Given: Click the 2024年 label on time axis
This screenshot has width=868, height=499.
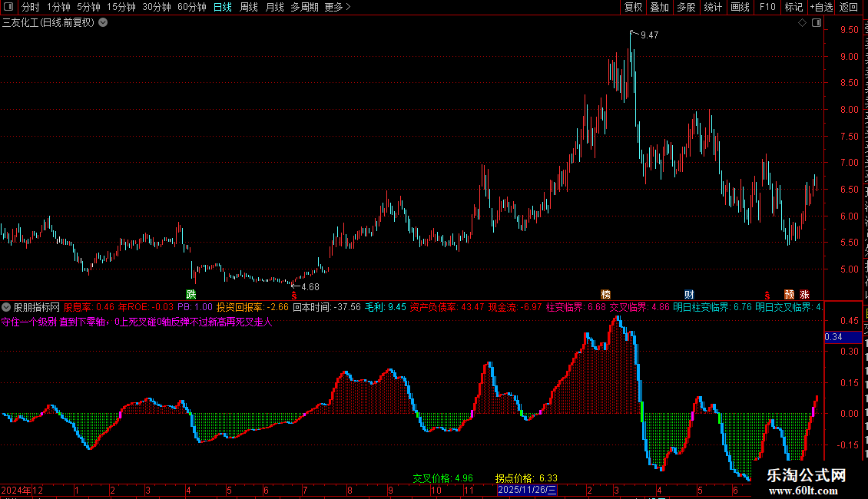Looking at the screenshot, I should tap(16, 490).
